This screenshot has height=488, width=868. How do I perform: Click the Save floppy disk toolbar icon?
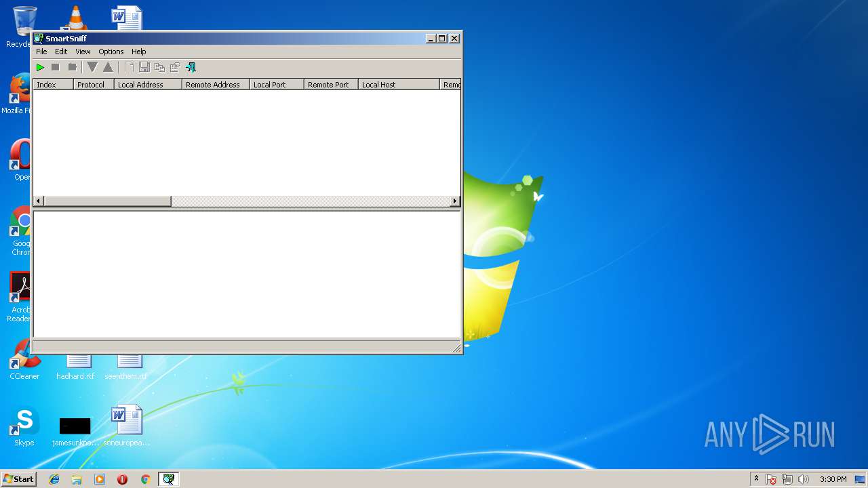(144, 67)
